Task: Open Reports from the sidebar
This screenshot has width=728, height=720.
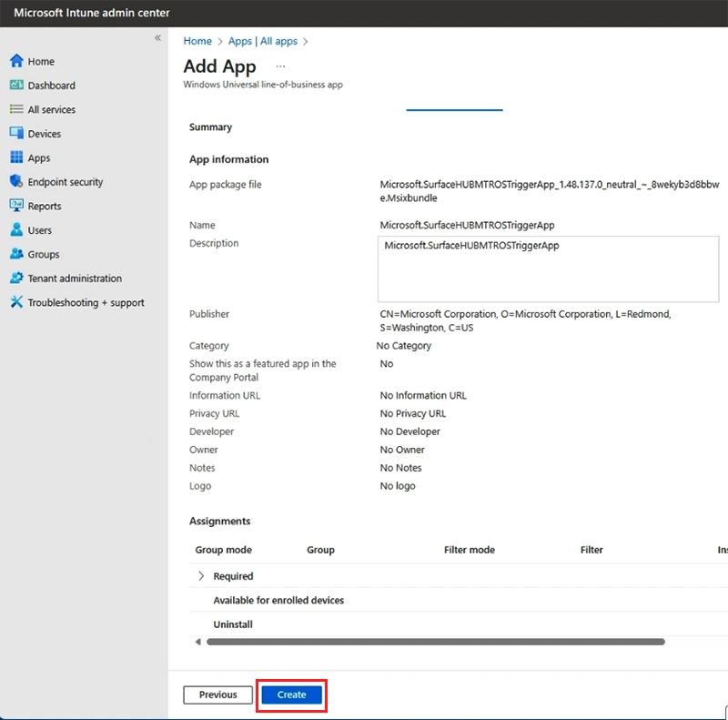Action: tap(44, 207)
